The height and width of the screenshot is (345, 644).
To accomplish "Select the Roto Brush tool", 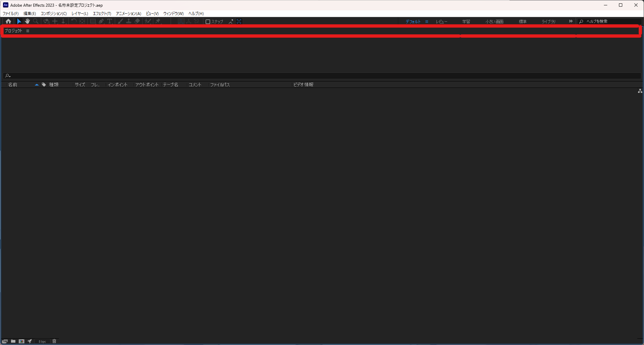I will pyautogui.click(x=148, y=21).
